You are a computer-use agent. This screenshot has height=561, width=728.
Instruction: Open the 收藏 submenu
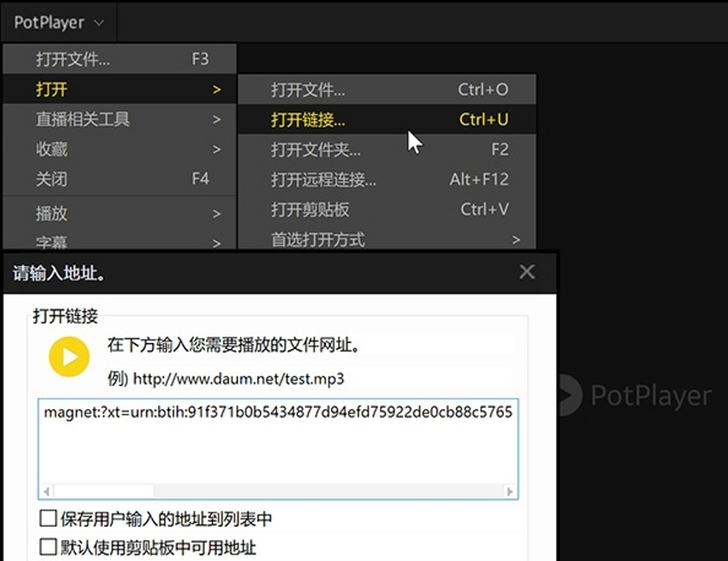click(120, 149)
